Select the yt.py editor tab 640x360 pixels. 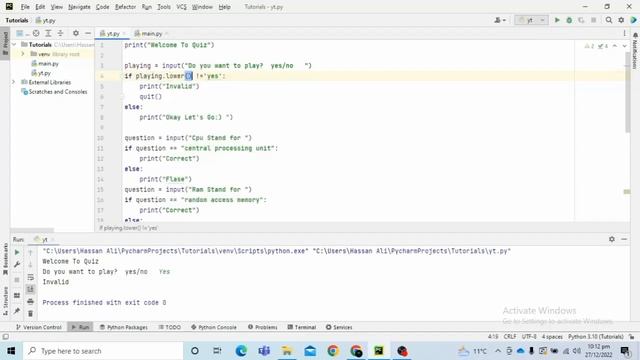[113, 33]
